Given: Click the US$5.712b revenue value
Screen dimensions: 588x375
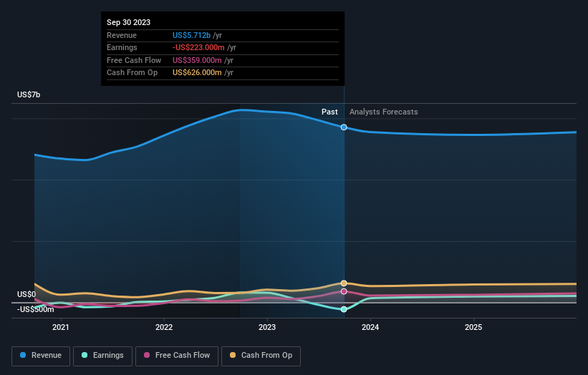Looking at the screenshot, I should tap(192, 35).
